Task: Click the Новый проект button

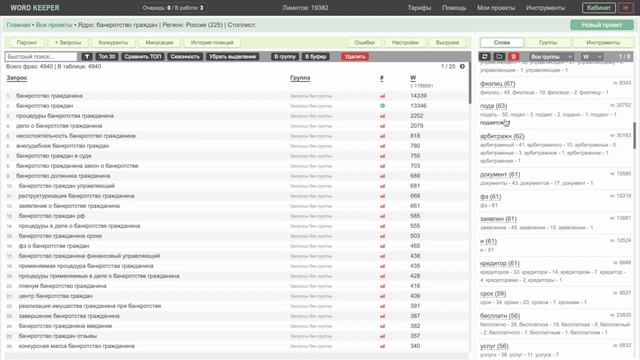Action: click(602, 25)
